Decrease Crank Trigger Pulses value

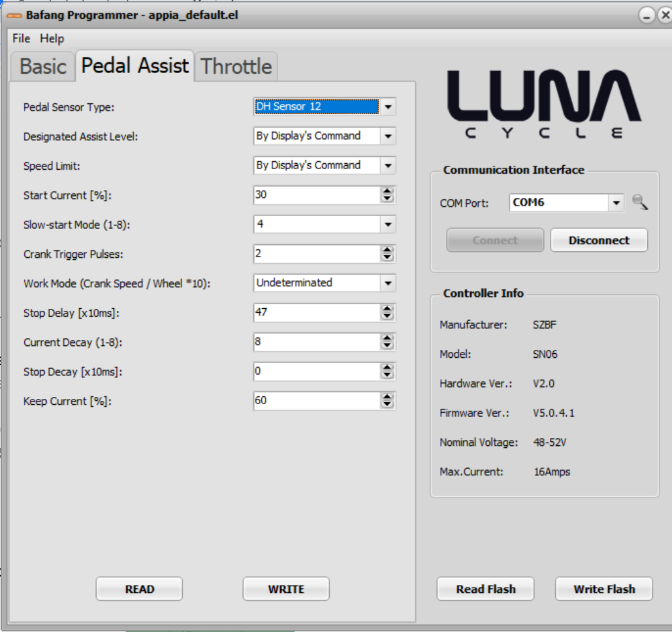387,257
